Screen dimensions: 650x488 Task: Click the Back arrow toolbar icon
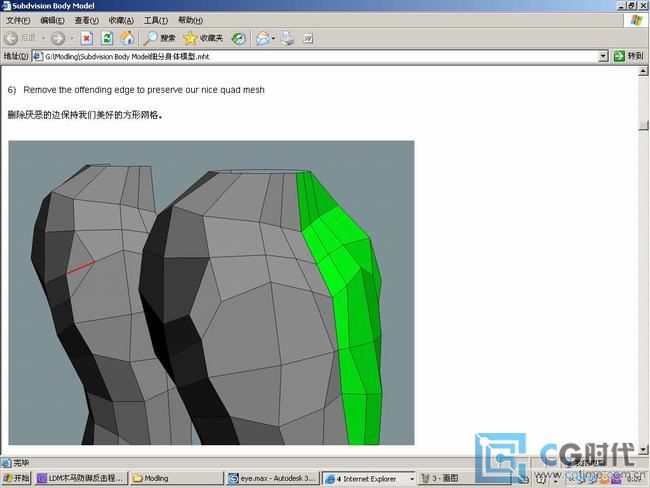[11, 39]
